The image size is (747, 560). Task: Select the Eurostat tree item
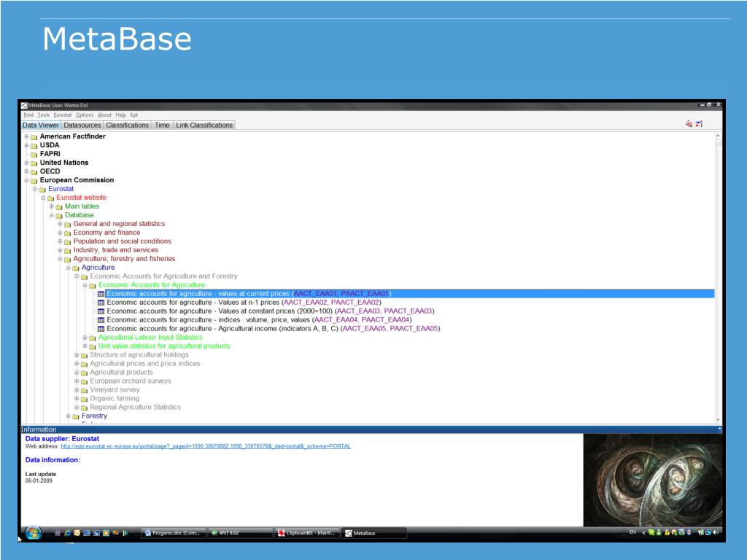[61, 189]
